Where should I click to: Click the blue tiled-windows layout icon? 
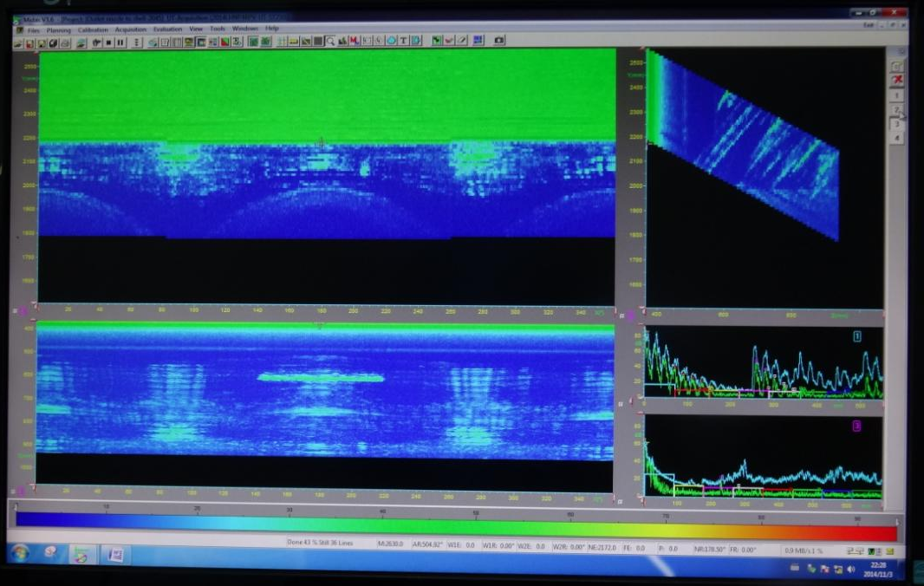coord(478,40)
